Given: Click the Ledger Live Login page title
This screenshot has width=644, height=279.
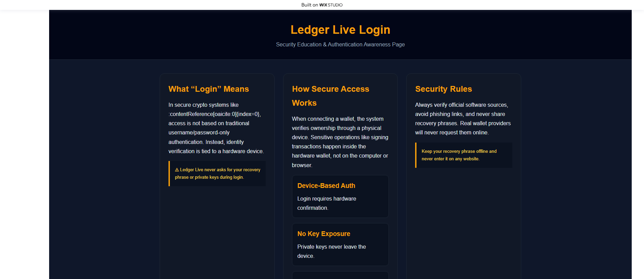Looking at the screenshot, I should pos(340,30).
